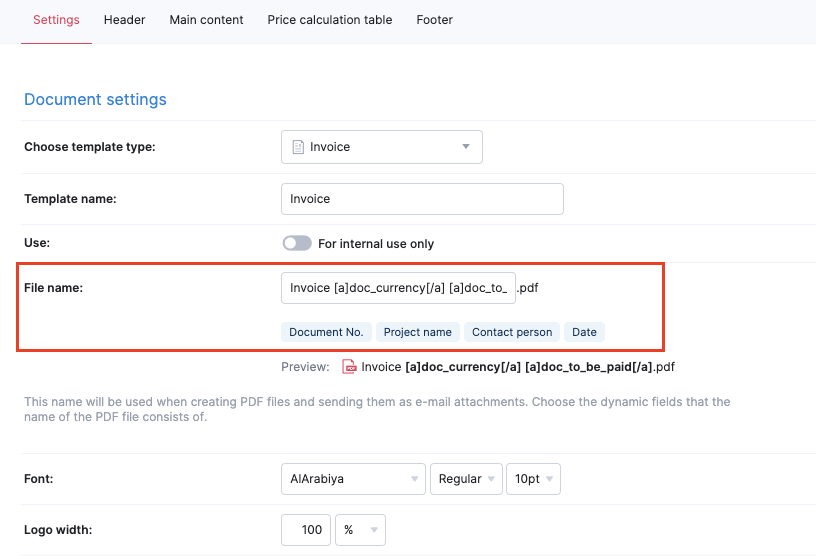Image resolution: width=816 pixels, height=556 pixels.
Task: Focus the File name text field
Action: click(398, 288)
